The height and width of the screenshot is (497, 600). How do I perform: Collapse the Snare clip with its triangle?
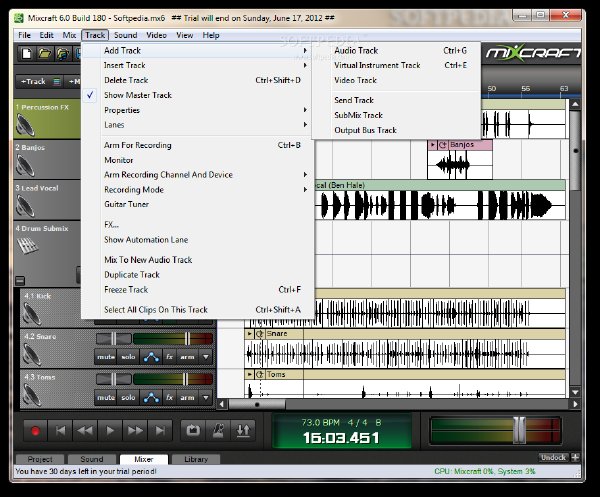click(x=249, y=334)
